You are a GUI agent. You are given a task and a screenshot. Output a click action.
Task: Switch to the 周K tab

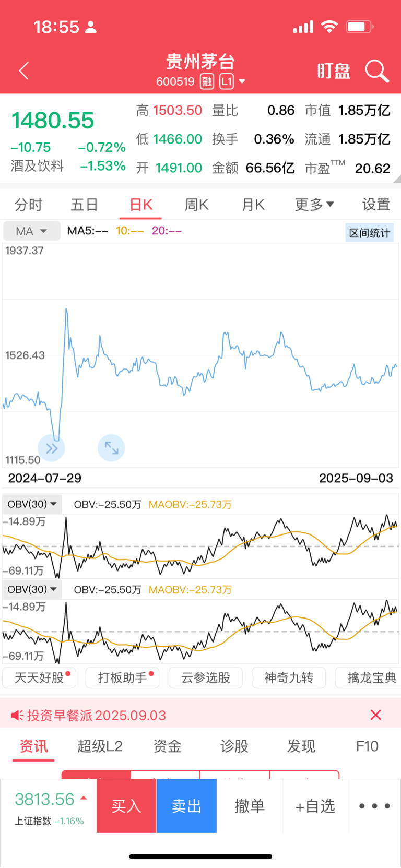click(x=197, y=205)
